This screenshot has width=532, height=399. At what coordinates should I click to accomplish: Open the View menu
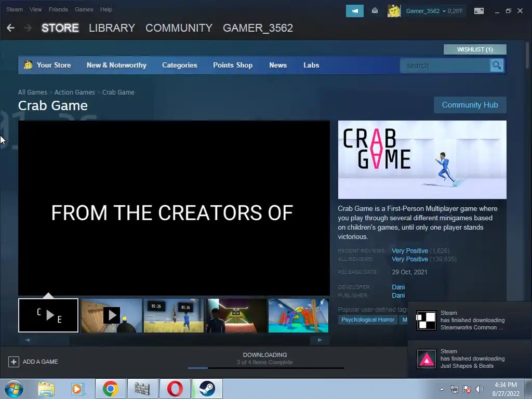point(36,9)
